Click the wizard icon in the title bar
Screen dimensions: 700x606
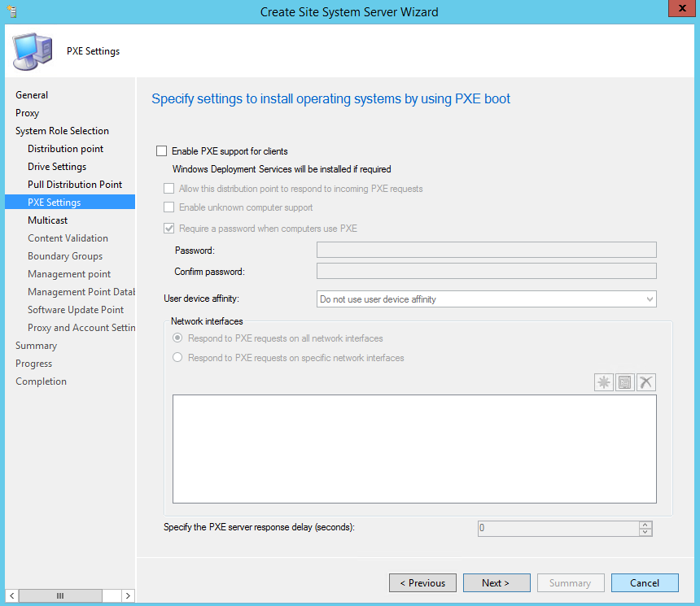click(x=12, y=11)
